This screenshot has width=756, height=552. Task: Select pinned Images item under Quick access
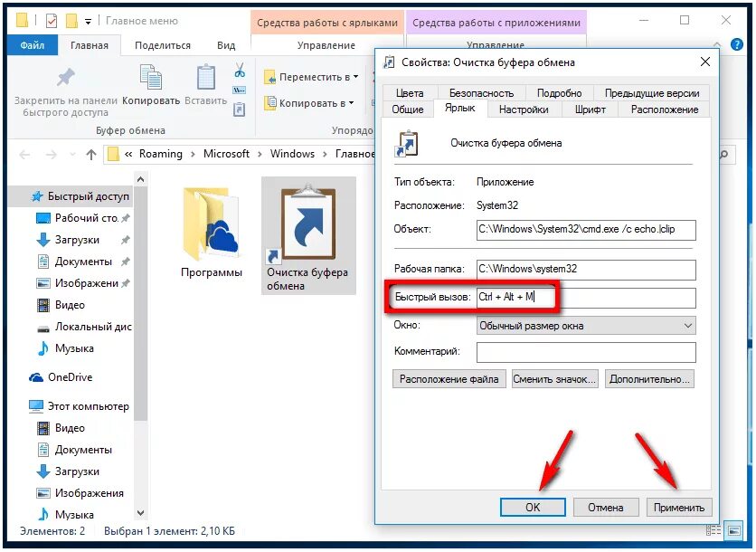click(83, 283)
